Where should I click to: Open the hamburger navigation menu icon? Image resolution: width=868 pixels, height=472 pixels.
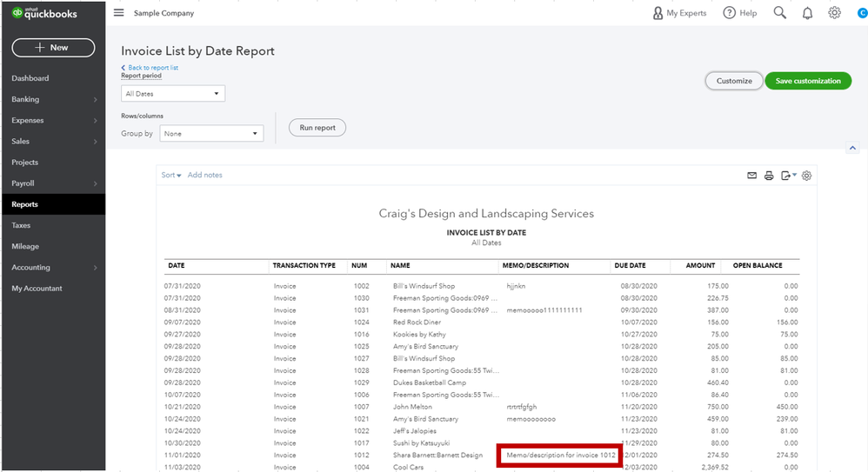point(118,13)
